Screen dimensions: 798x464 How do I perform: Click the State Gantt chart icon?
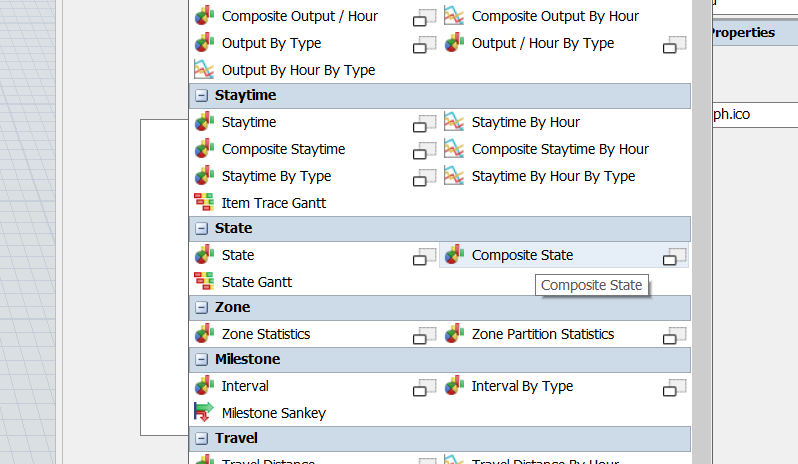(x=204, y=282)
